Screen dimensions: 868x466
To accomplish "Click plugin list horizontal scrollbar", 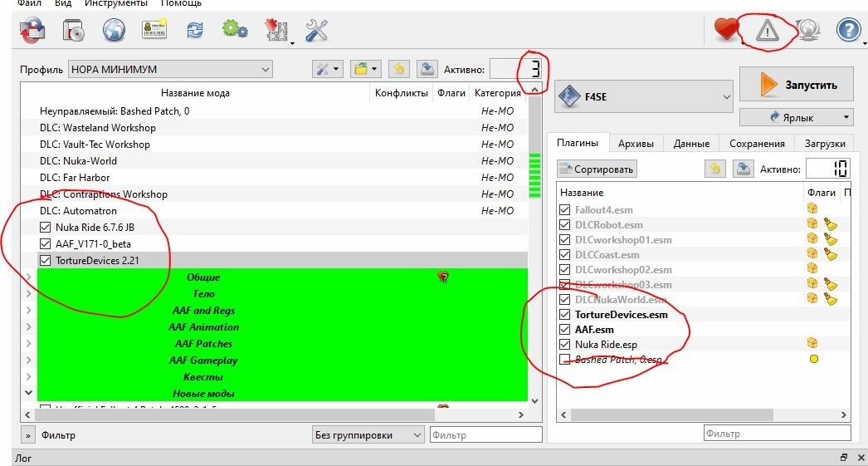I will click(x=671, y=414).
